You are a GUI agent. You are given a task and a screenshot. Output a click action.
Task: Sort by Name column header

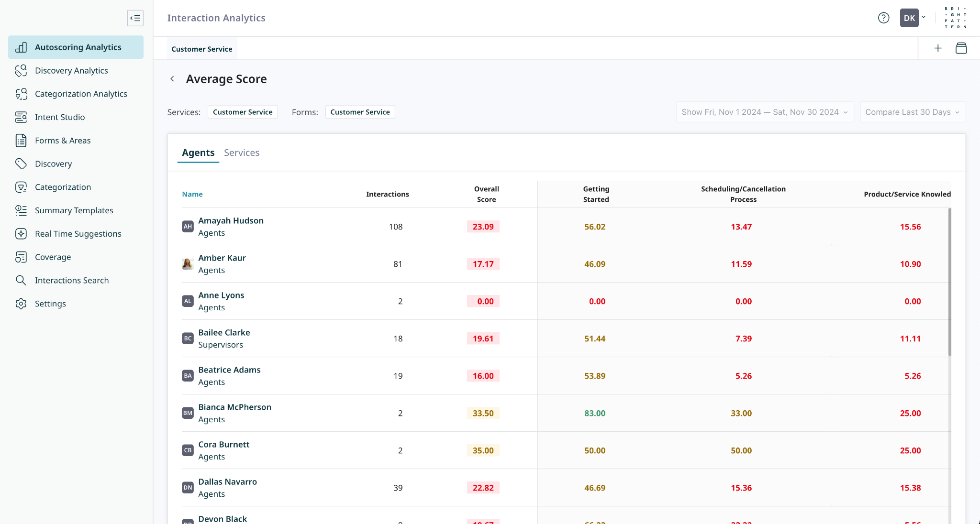192,194
